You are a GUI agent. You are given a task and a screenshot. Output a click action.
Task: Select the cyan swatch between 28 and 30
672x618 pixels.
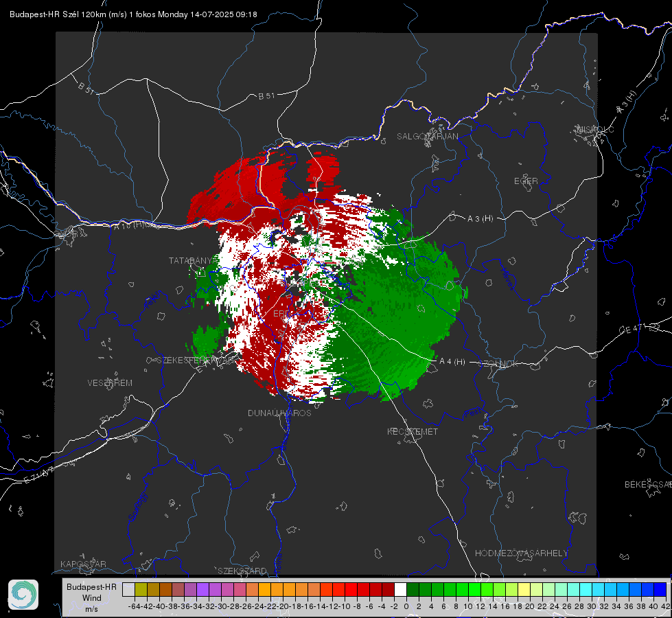586,589
